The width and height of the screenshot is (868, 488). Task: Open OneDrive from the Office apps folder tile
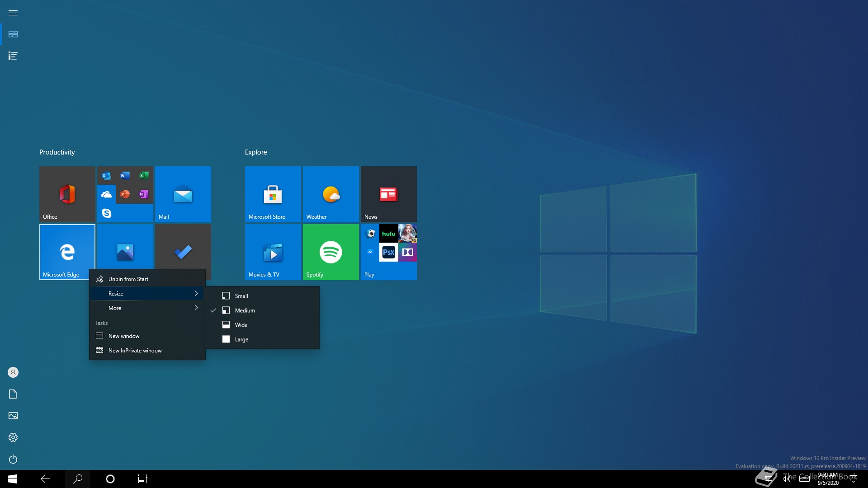(x=106, y=194)
